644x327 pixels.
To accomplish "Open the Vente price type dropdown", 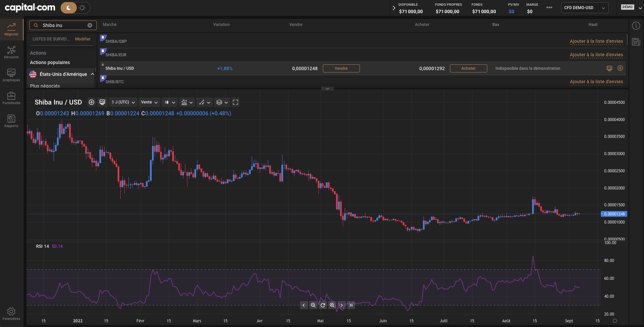I will pos(149,102).
